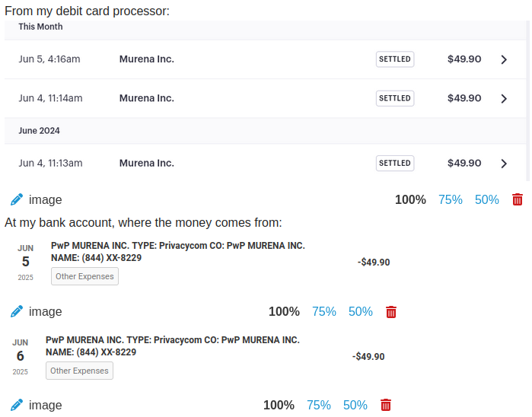Click the Other Expenses tag on Jun 6 entry
The height and width of the screenshot is (417, 532).
point(79,371)
